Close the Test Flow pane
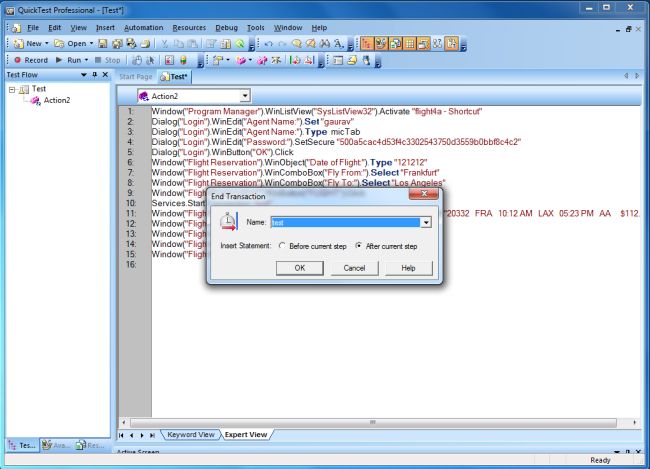 click(105, 75)
